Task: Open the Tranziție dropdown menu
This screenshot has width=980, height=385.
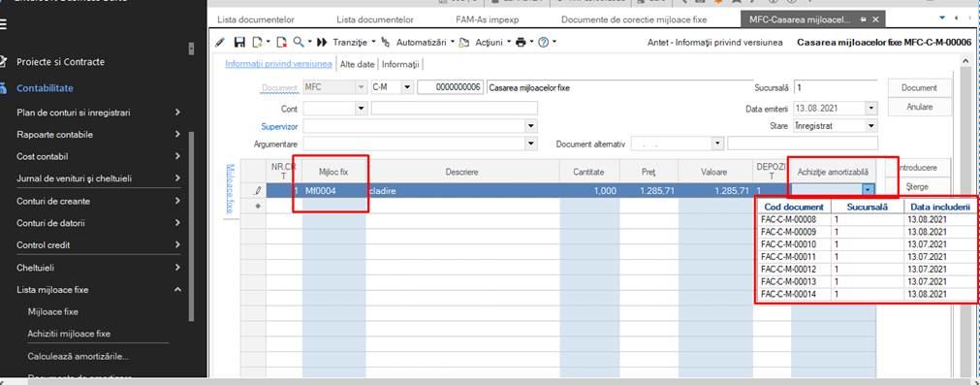Action: tap(373, 43)
